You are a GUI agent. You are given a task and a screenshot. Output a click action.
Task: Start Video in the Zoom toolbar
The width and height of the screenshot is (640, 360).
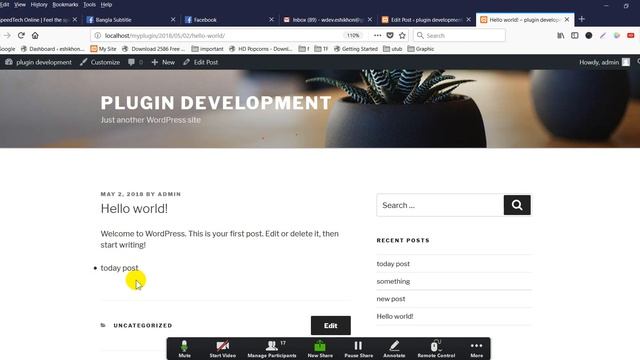coord(222,349)
